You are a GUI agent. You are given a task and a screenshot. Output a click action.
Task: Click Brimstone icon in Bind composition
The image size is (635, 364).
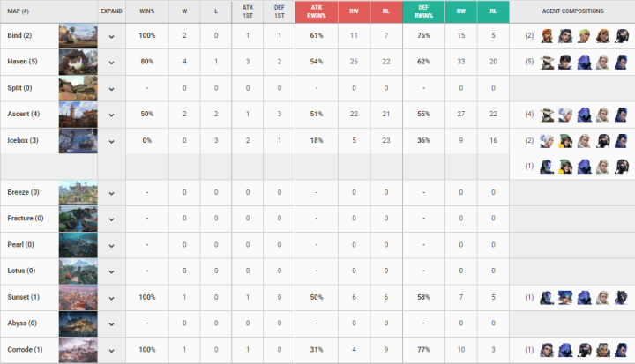547,37
